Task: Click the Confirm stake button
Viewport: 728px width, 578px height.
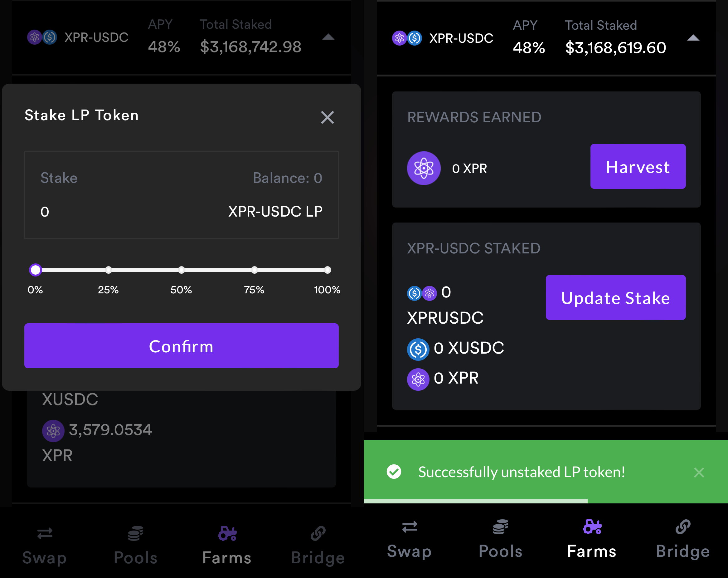Action: tap(181, 345)
